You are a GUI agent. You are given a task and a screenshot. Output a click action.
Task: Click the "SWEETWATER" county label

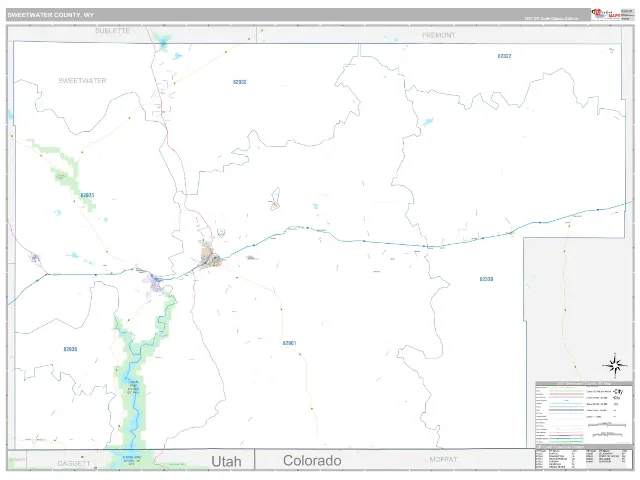point(82,81)
